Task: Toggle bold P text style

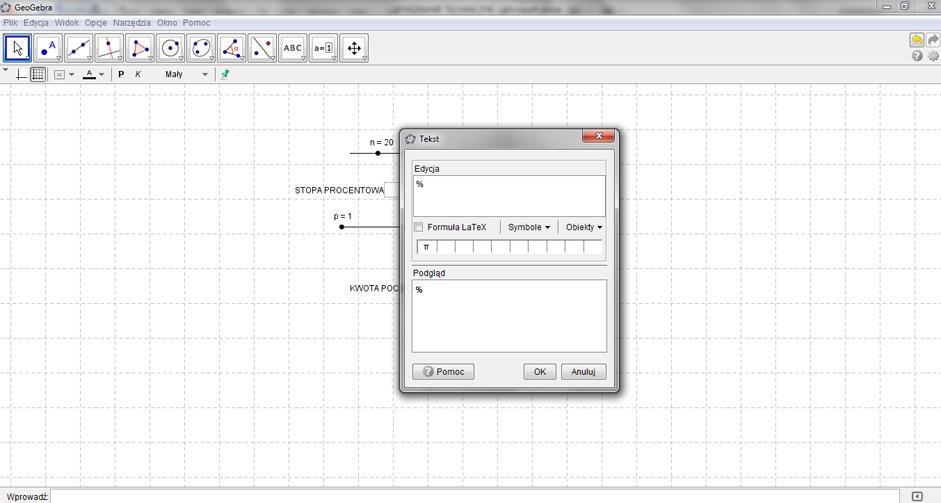Action: pyautogui.click(x=121, y=74)
